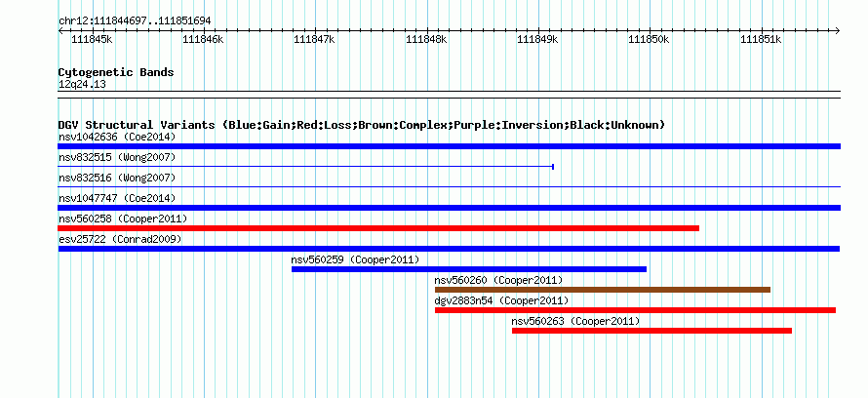Click the nsv560263 (Cooper2011) label
This screenshot has height=398, width=868.
(575, 321)
